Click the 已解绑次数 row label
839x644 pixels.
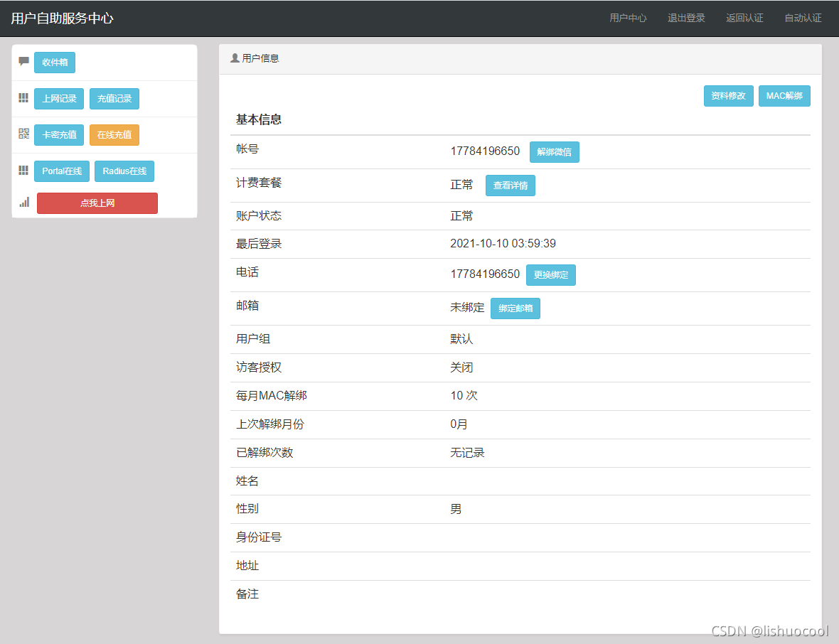pyautogui.click(x=264, y=453)
